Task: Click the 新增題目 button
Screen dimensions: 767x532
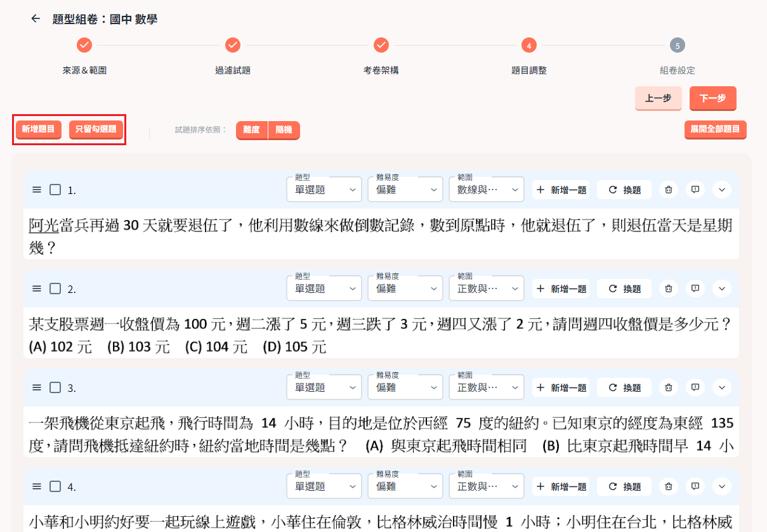Action: pyautogui.click(x=38, y=129)
